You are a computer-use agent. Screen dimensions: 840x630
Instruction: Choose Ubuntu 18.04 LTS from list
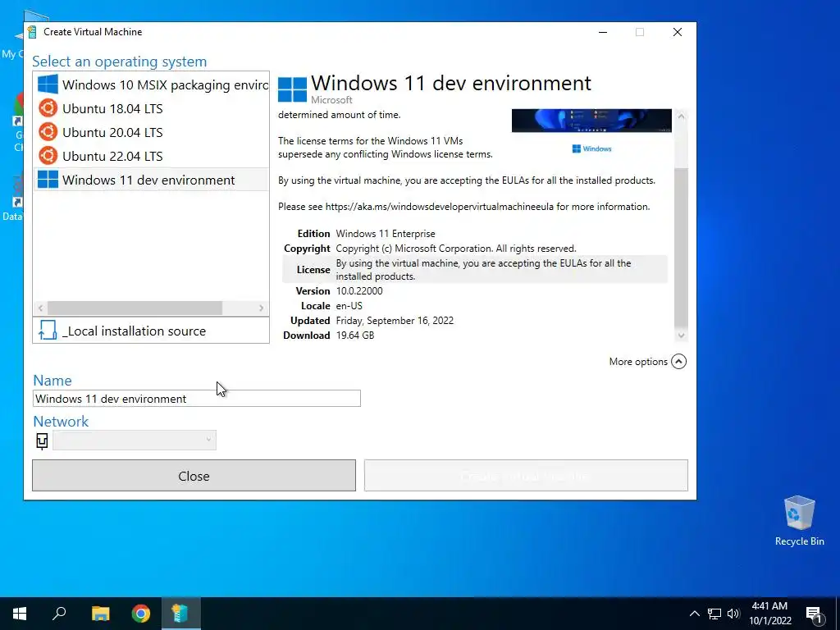pyautogui.click(x=151, y=108)
